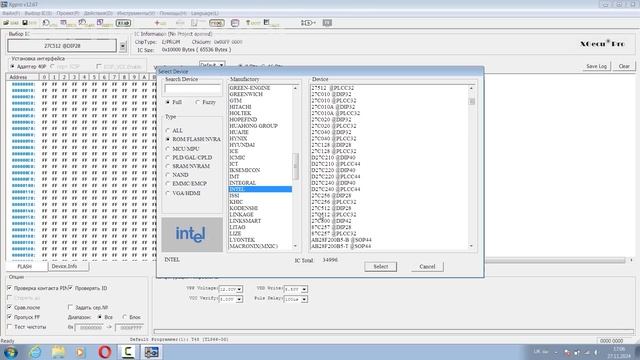640x360 pixels.
Task: Select MACRONIX(MXIC) in Manufactory list
Action: (260, 246)
